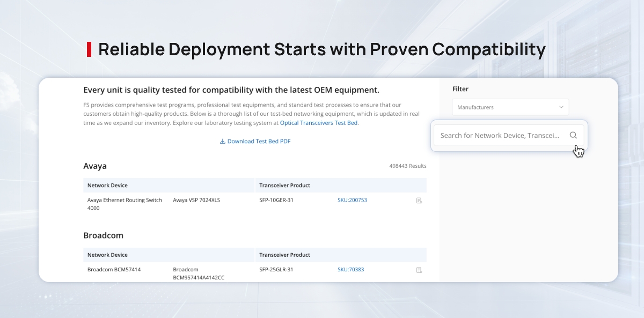Expand Manufacturers list via chevron arrow
The width and height of the screenshot is (644, 318).
(x=561, y=107)
